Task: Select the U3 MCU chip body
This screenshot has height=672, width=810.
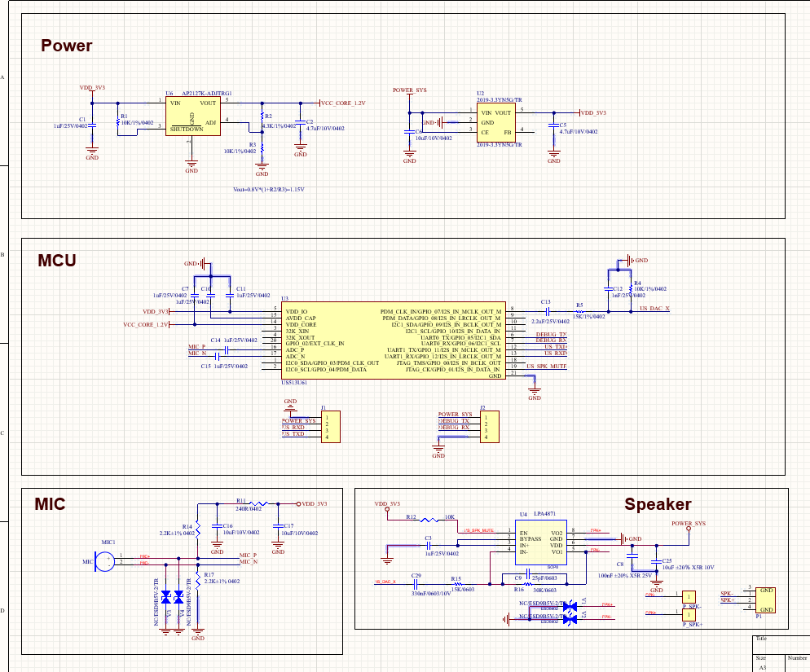Action: [x=391, y=342]
